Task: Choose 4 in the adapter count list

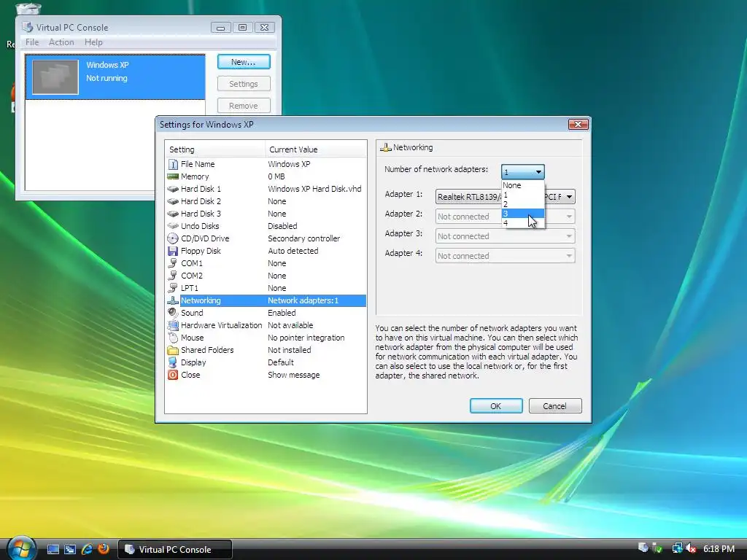Action: click(x=523, y=223)
